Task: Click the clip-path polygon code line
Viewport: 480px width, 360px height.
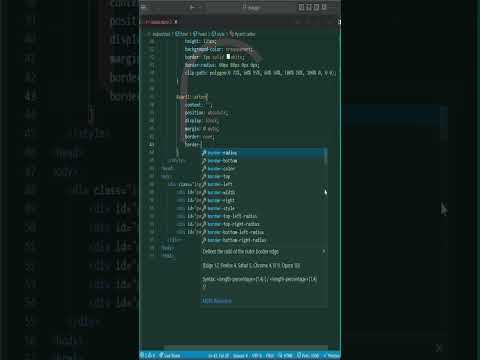Action: click(x=260, y=73)
